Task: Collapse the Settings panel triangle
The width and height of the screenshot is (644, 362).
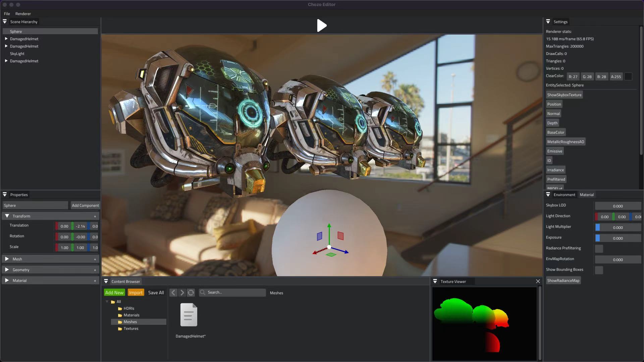Action: pyautogui.click(x=548, y=22)
